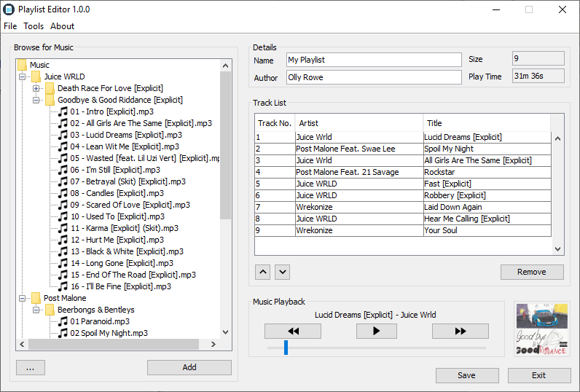Select track row 'Your Soul'
Image resolution: width=580 pixels, height=392 pixels.
point(403,230)
